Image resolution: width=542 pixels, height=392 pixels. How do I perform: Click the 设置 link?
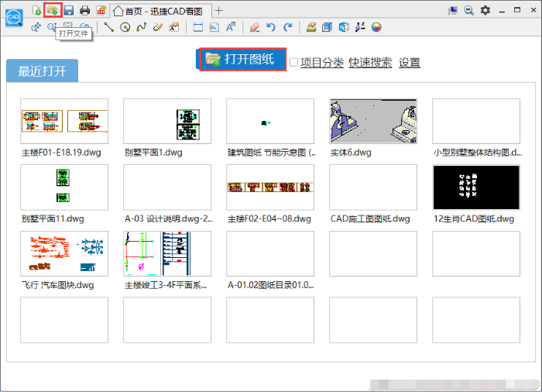(410, 63)
